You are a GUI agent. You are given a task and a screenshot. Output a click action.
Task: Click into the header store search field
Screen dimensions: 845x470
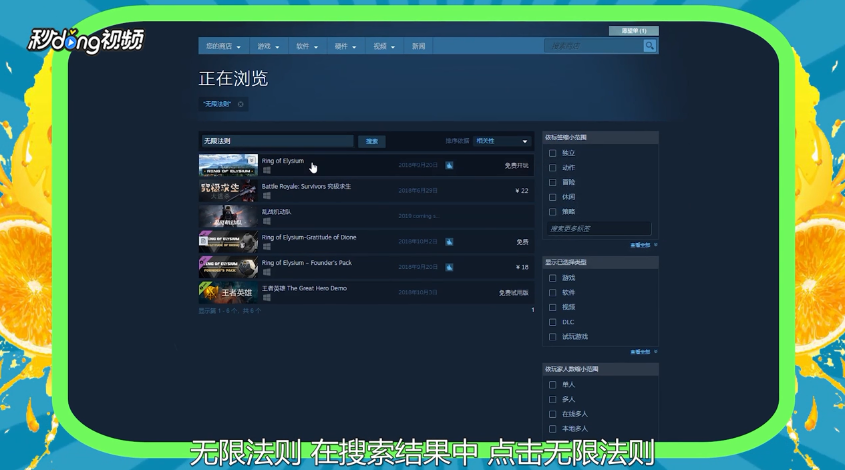tap(594, 46)
